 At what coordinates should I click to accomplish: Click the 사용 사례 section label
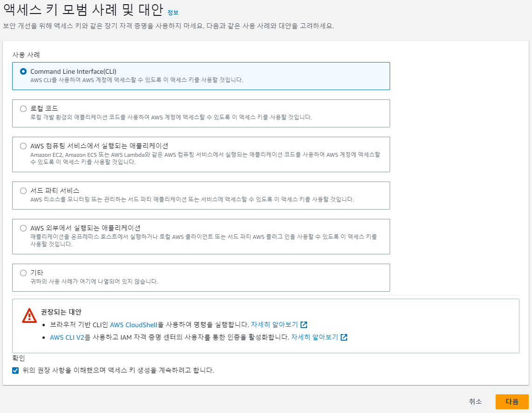pos(26,55)
